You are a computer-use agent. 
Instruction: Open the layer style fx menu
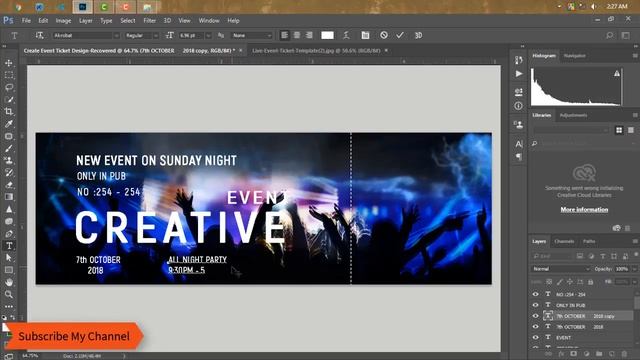[561, 353]
